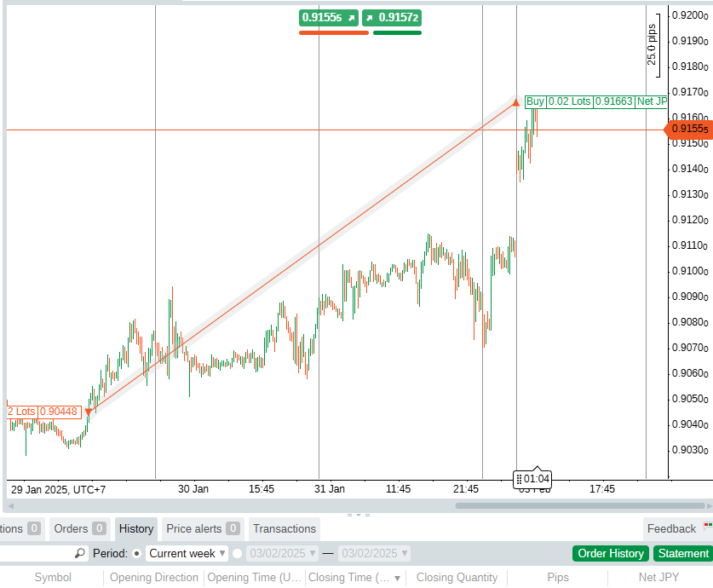Switch to the Orders tab

[x=79, y=528]
